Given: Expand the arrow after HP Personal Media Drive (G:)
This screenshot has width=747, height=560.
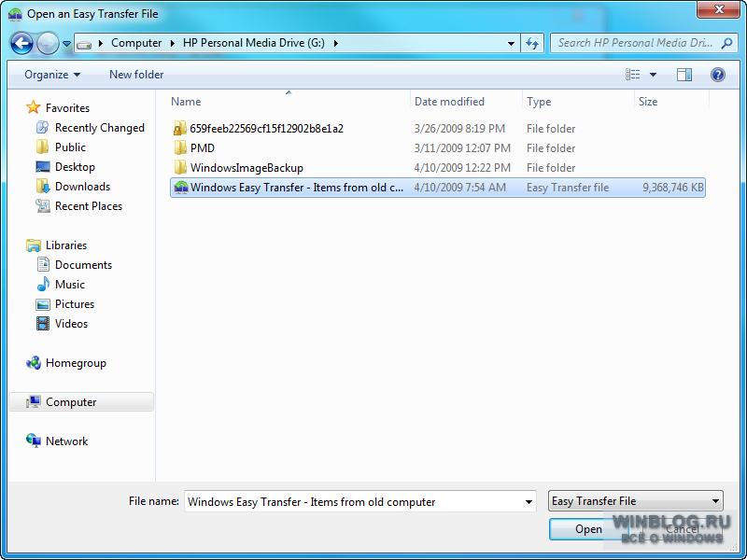Looking at the screenshot, I should (x=336, y=43).
